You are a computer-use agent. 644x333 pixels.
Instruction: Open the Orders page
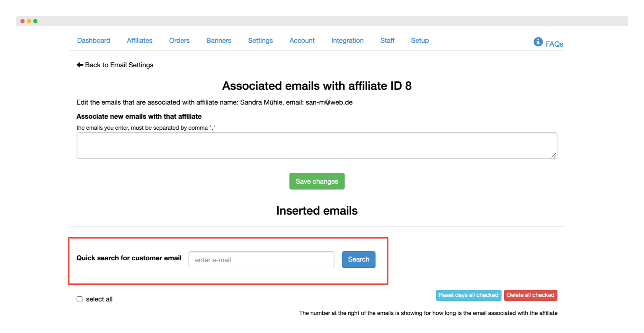point(179,41)
